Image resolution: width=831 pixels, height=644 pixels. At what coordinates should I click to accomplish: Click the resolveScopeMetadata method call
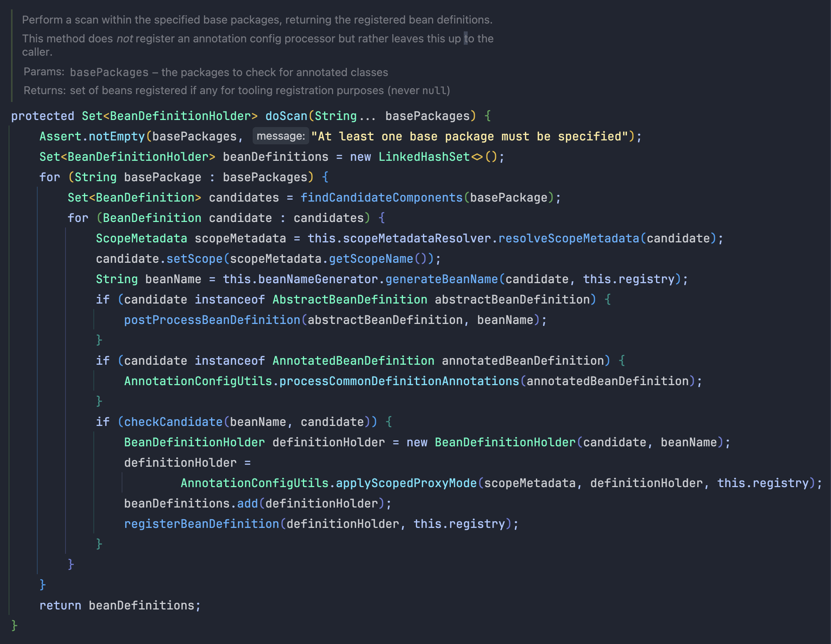click(x=569, y=238)
